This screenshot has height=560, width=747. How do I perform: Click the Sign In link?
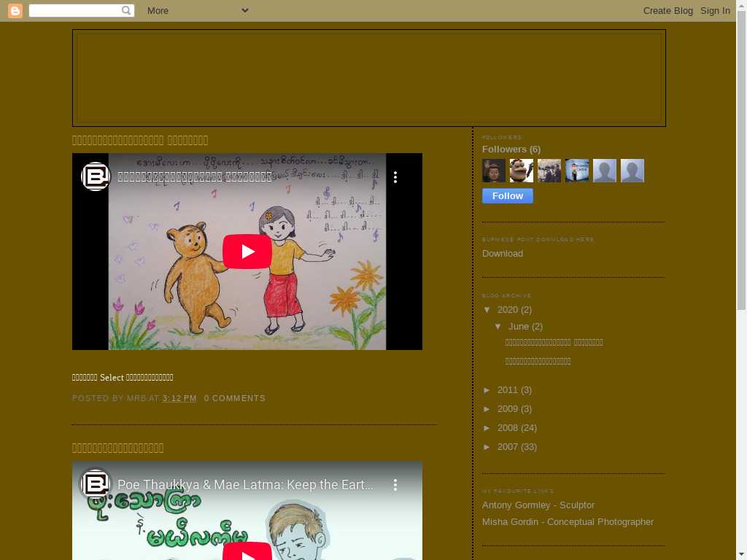pyautogui.click(x=715, y=10)
